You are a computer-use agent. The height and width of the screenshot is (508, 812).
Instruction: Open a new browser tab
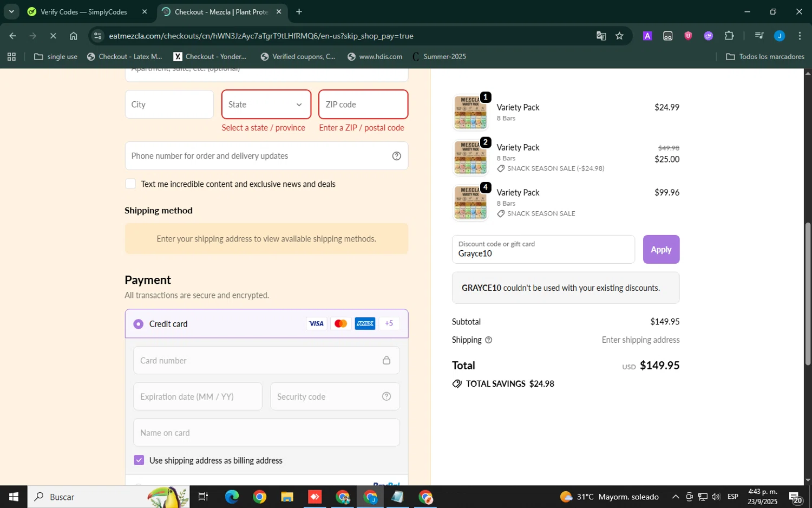[x=299, y=11]
